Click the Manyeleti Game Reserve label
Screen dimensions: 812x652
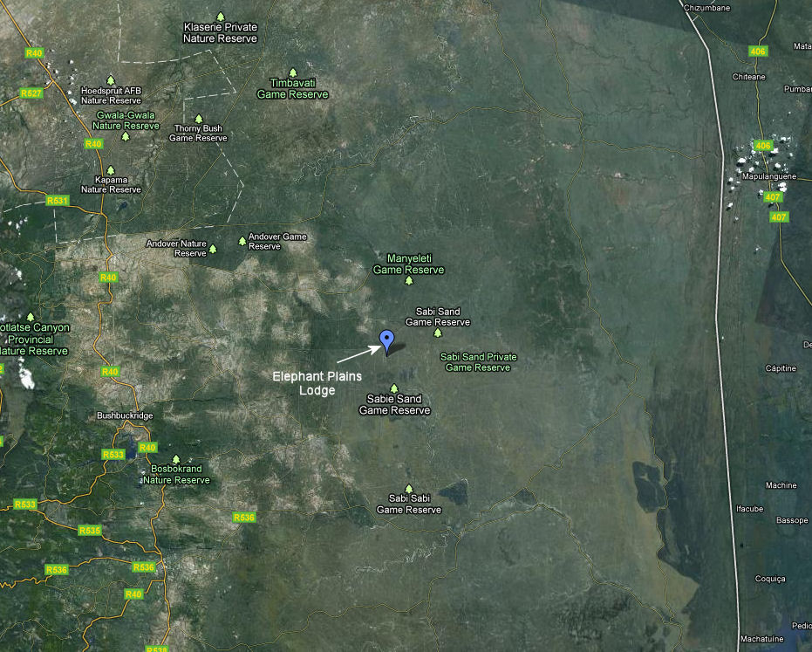click(x=408, y=264)
